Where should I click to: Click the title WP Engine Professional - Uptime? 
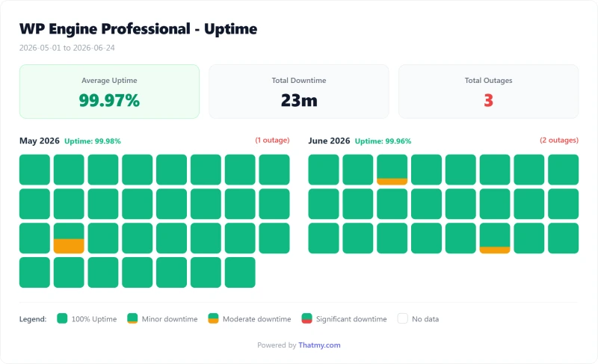[138, 29]
